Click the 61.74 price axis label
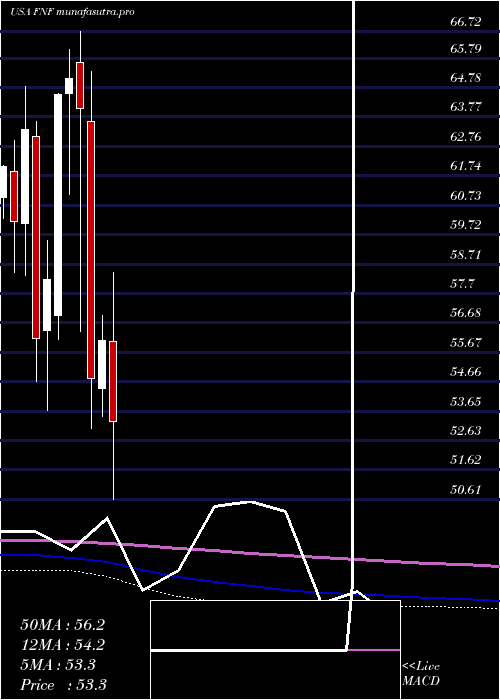The image size is (500, 700). pos(466,166)
